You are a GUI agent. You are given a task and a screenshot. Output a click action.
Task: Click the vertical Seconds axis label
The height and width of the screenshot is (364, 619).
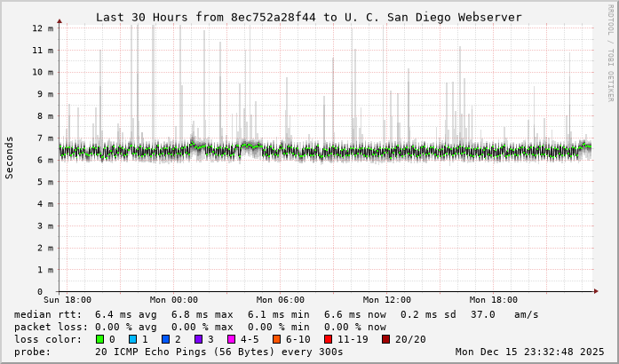click(10, 158)
